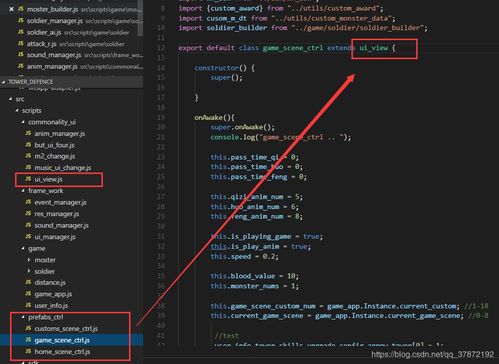
Task: Click JS icon of ui_view.js
Action: [x=28, y=179]
